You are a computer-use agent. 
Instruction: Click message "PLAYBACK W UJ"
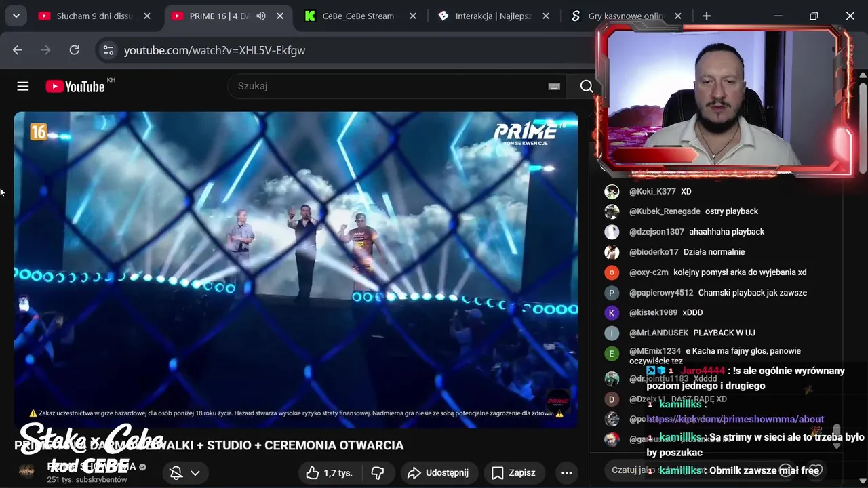click(724, 333)
